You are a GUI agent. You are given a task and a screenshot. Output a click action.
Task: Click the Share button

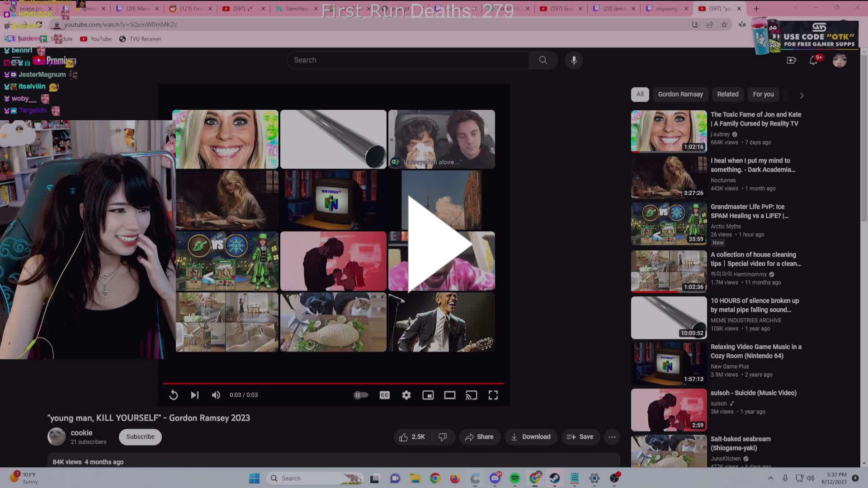pos(479,437)
